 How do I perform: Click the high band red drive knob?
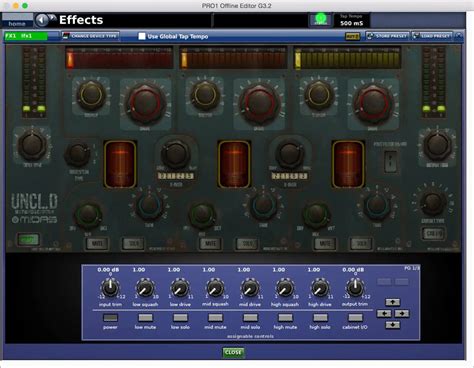point(373,103)
